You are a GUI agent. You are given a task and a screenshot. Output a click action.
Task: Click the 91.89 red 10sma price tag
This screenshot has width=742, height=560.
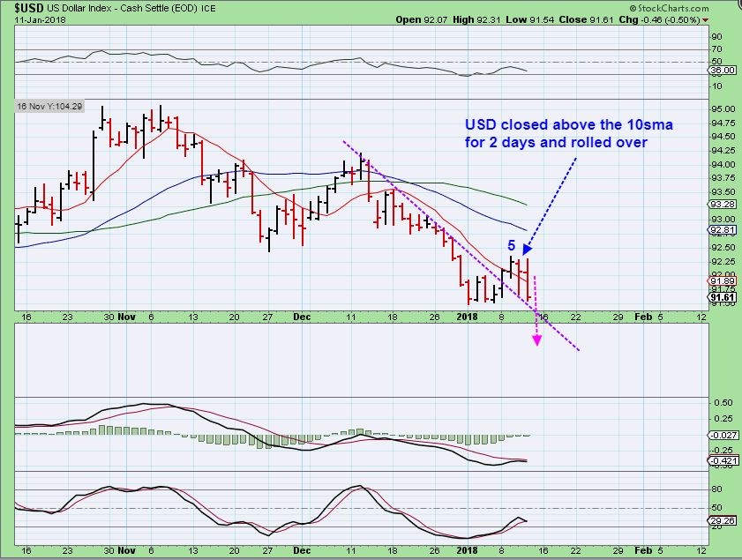point(722,282)
